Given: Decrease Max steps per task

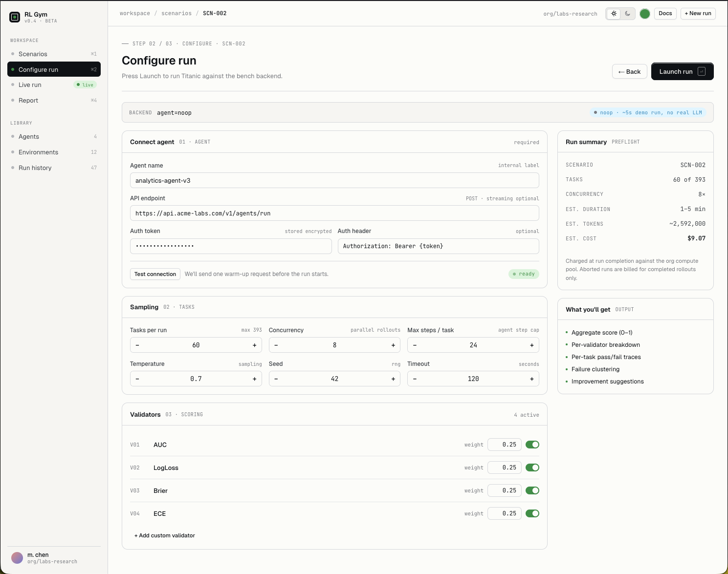Looking at the screenshot, I should (415, 345).
